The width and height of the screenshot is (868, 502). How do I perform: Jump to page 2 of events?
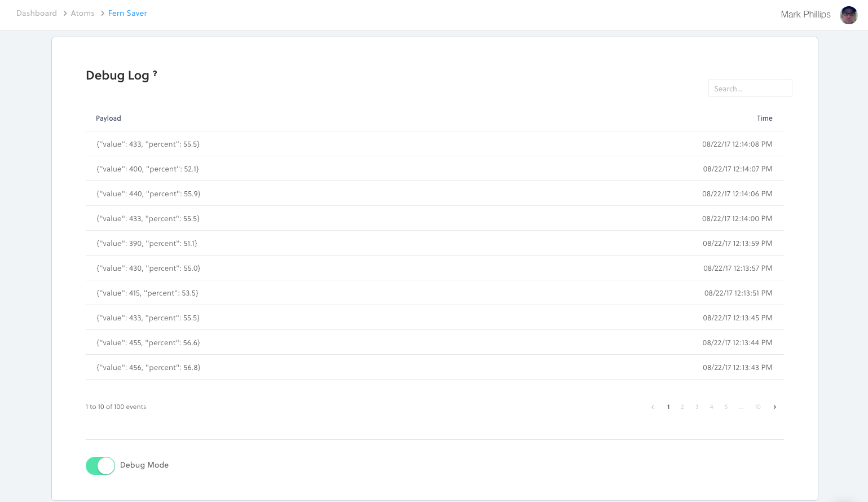click(x=682, y=407)
